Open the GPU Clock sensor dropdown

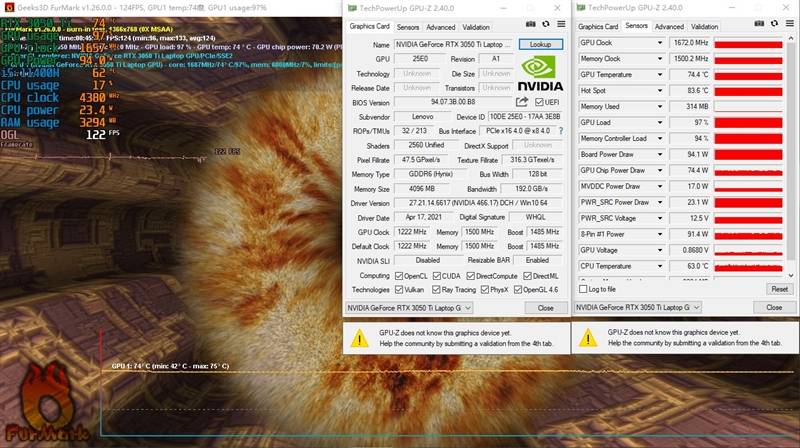click(660, 43)
